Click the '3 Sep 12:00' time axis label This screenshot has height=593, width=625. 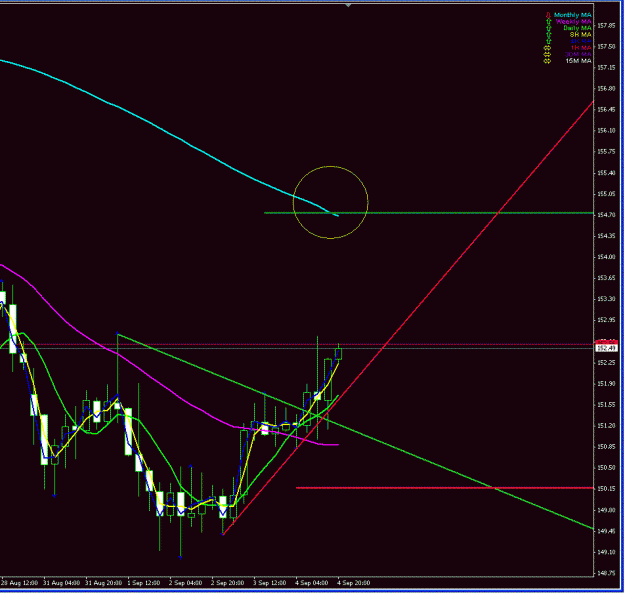[269, 583]
